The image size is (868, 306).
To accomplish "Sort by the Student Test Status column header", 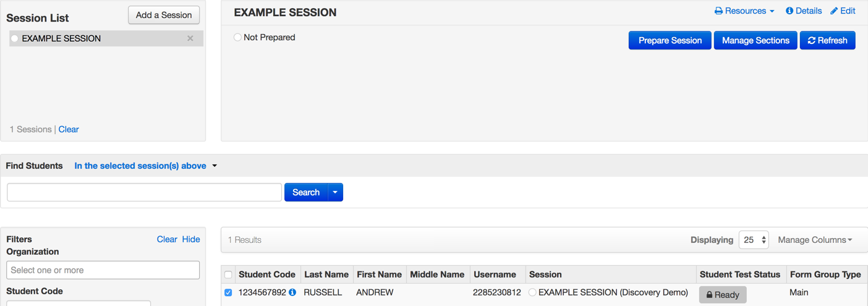I will click(x=739, y=274).
